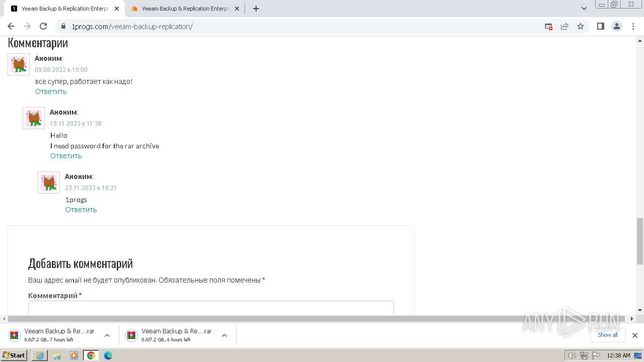
Task: Click Show all downloads button
Action: (x=608, y=335)
